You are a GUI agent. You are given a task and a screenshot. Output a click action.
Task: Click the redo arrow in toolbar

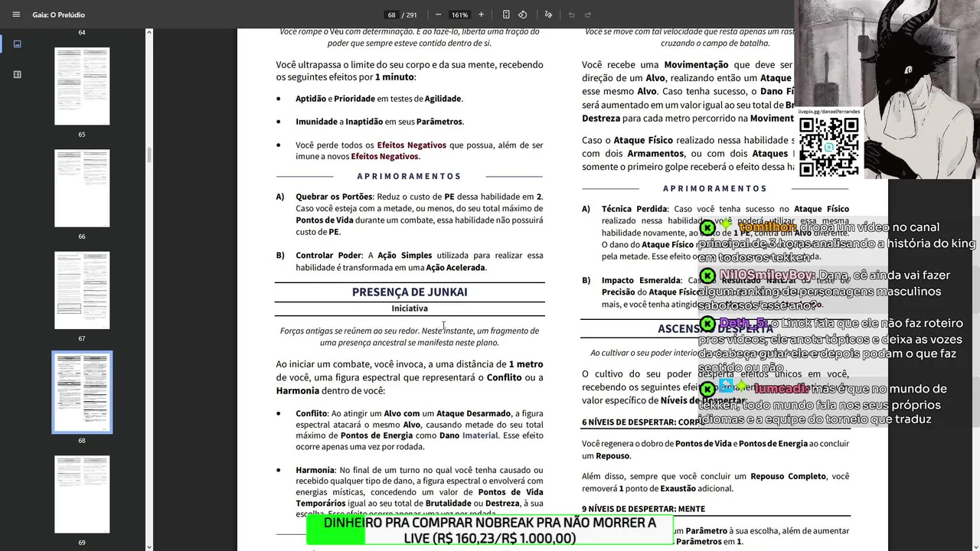click(x=588, y=15)
